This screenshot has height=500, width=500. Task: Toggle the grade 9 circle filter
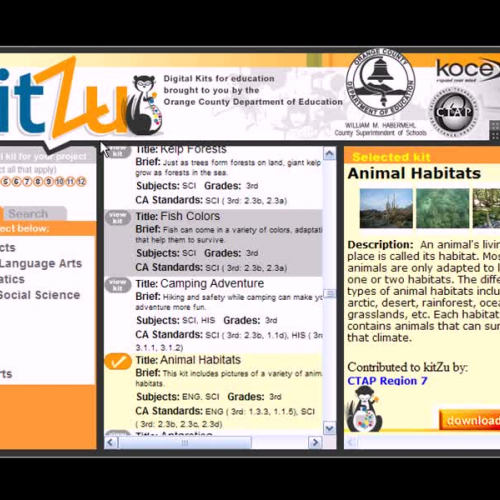click(49, 182)
